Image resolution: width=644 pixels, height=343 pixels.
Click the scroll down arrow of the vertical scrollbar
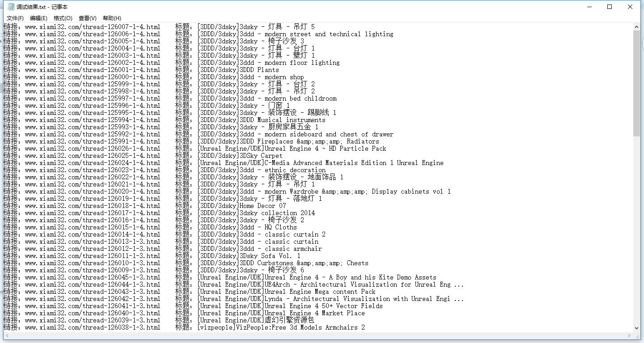tap(636, 328)
